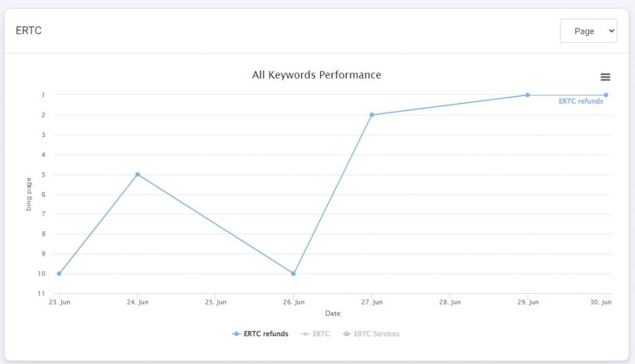635x364 pixels.
Task: Click the ERTC Services legend marker icon
Action: coord(346,334)
